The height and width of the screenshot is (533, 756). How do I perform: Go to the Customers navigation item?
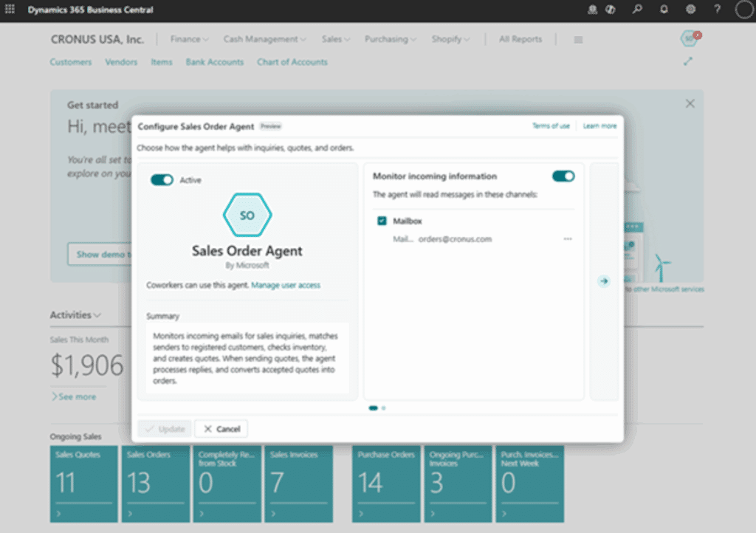[x=70, y=62]
